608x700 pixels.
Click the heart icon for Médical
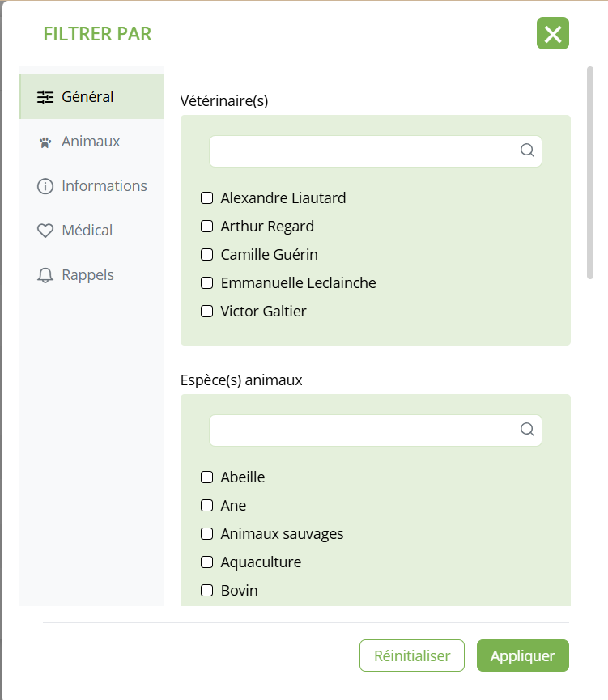(x=45, y=231)
